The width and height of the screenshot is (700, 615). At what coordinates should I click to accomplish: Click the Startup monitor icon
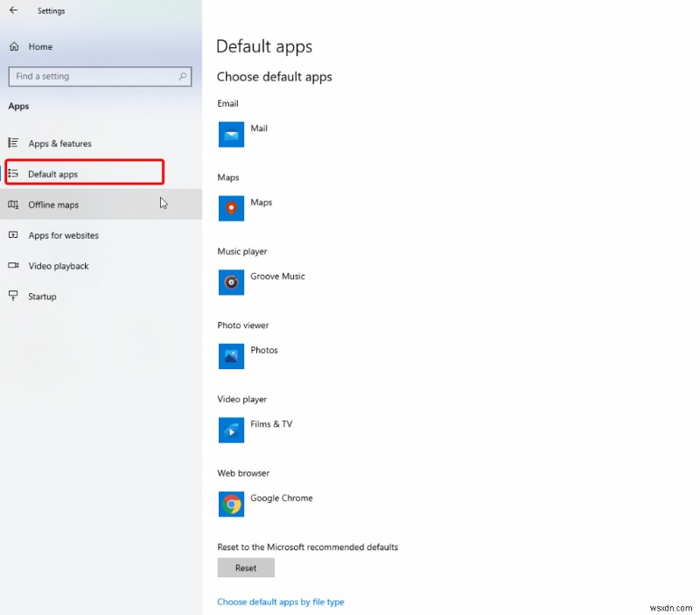tap(13, 296)
